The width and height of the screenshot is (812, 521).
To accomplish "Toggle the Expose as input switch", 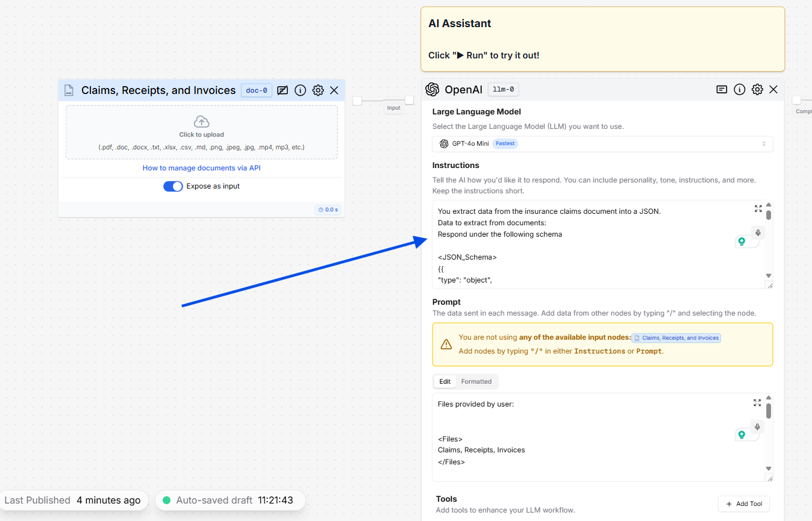I will pyautogui.click(x=173, y=186).
